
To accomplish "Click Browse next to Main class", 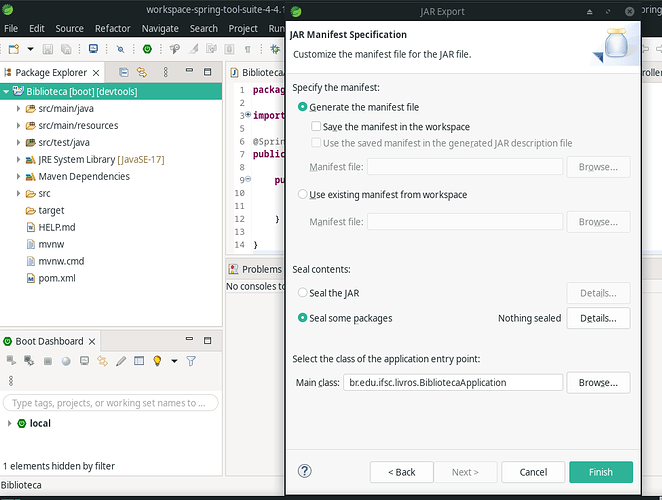I will [598, 382].
